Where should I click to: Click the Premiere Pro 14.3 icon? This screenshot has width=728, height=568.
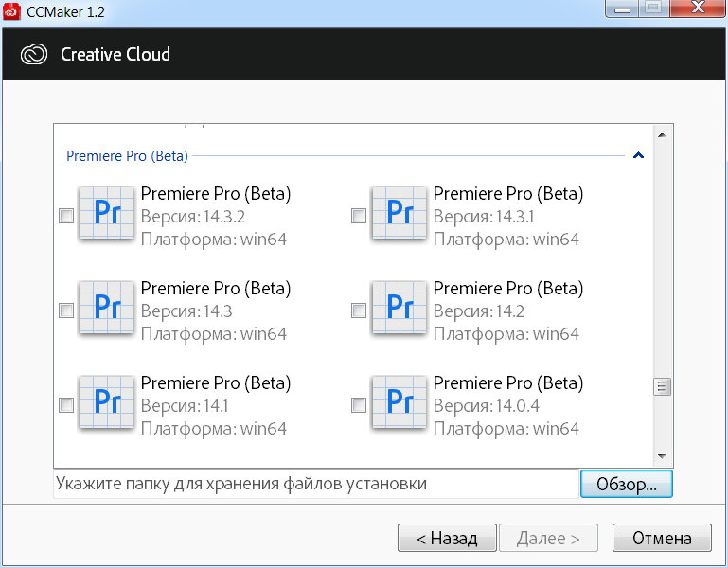pos(106,308)
